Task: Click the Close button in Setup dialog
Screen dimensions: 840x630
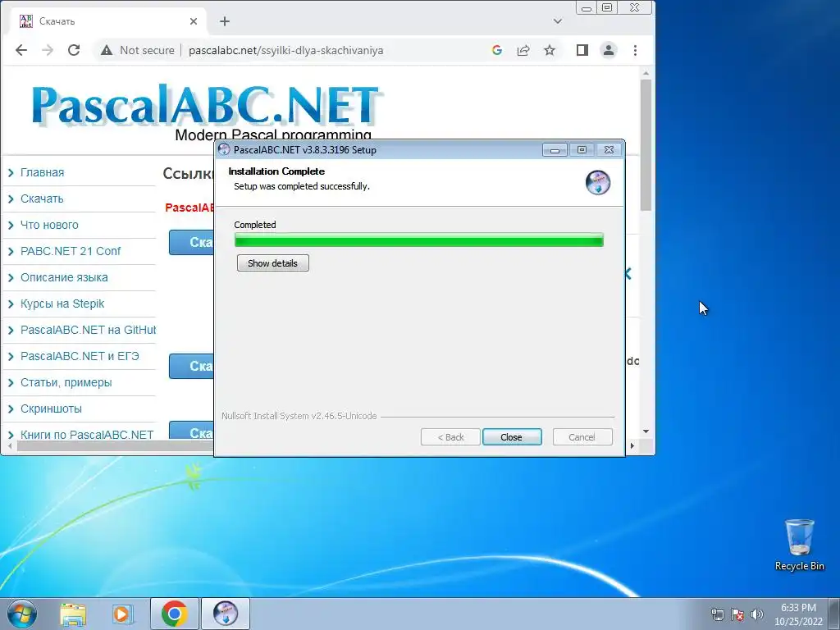Action: (x=512, y=437)
